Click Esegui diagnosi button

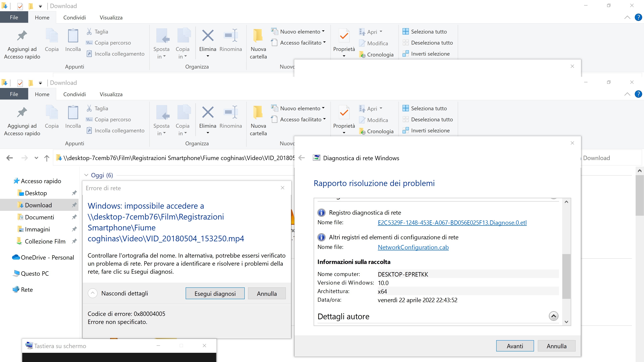[x=215, y=293]
